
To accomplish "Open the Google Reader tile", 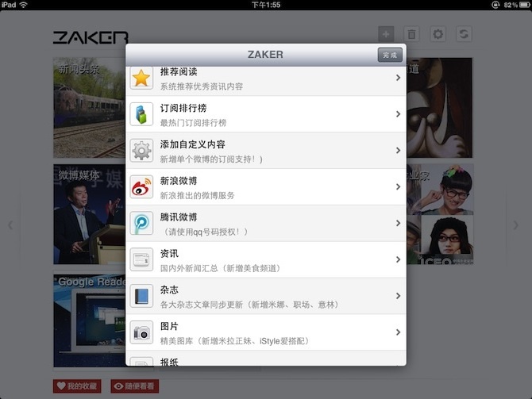I will 90,320.
